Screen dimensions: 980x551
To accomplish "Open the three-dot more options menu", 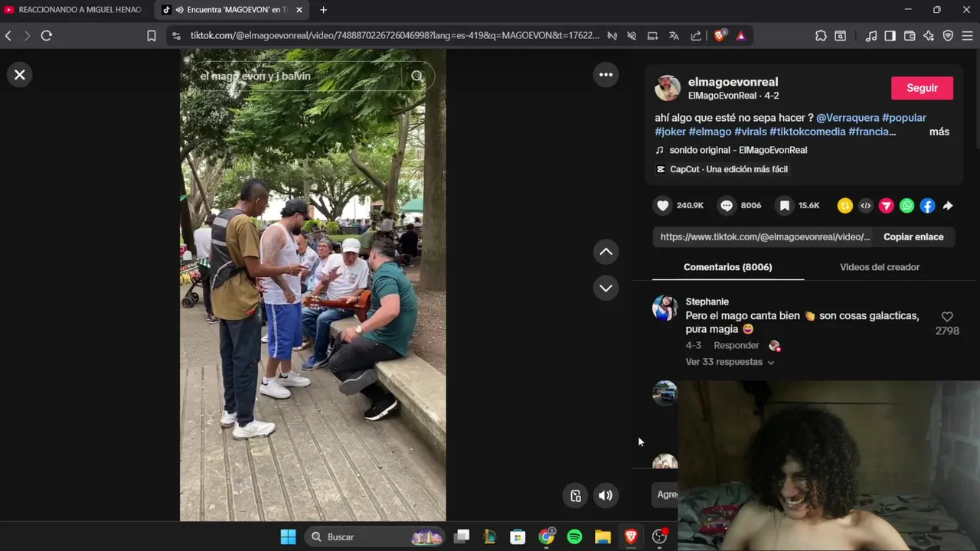I will pos(606,74).
